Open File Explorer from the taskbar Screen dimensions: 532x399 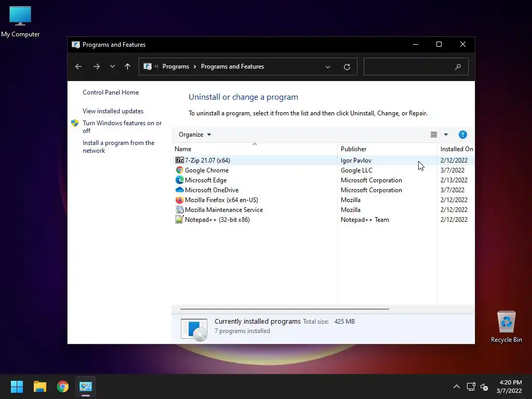point(39,387)
